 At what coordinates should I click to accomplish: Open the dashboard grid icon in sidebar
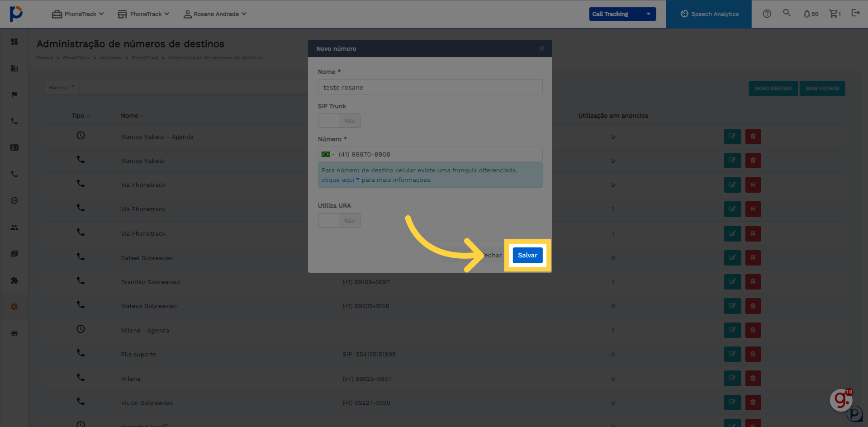[x=14, y=42]
